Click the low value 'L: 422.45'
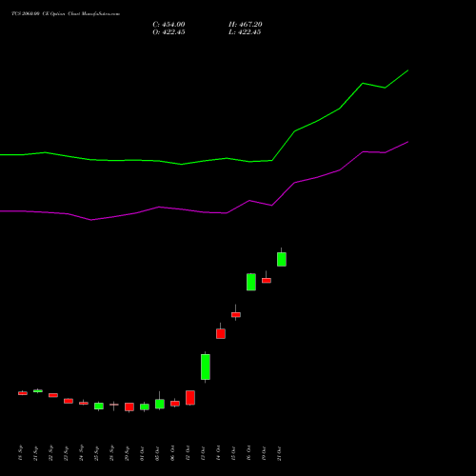 point(245,32)
